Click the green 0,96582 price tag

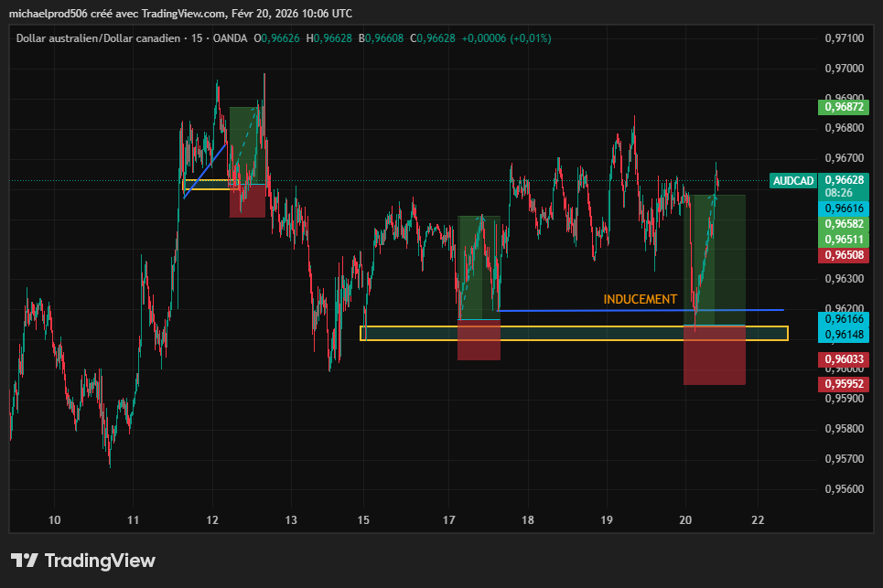844,224
